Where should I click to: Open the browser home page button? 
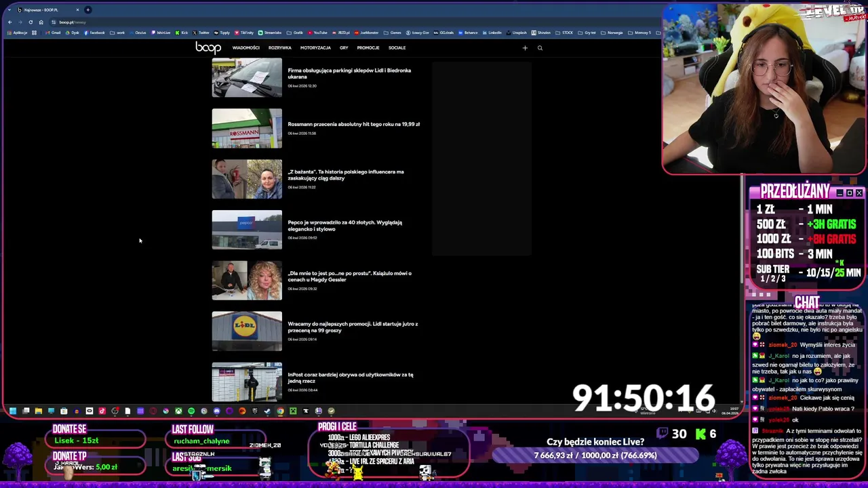tap(41, 22)
